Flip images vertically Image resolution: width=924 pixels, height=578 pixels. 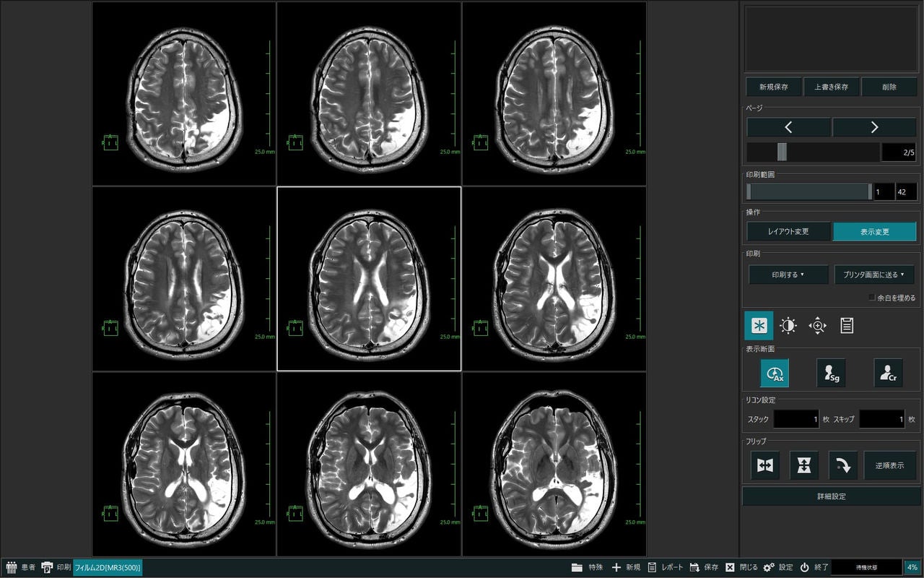pos(804,465)
